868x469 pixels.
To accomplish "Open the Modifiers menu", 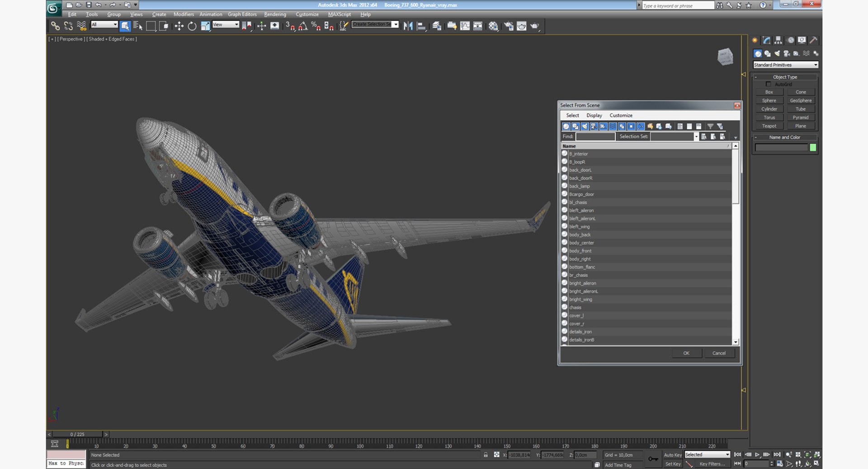I will coord(184,14).
